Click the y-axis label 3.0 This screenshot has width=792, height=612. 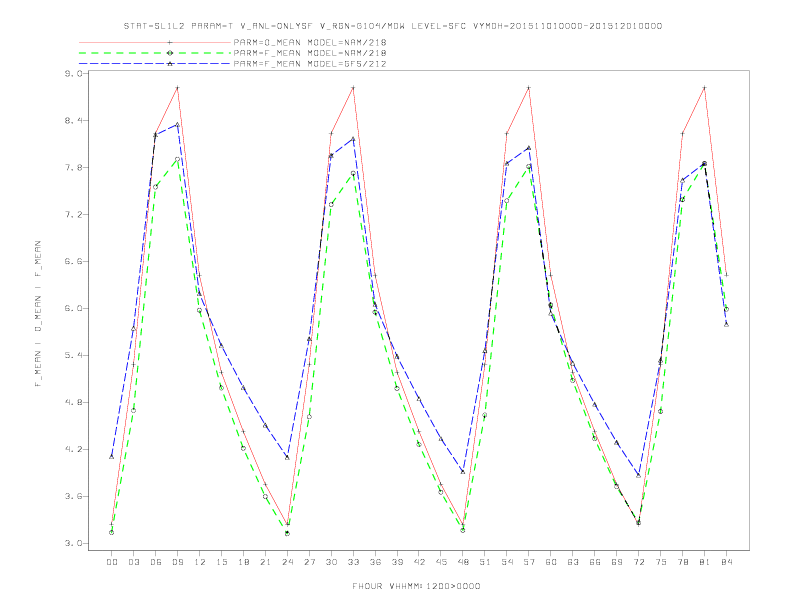click(73, 543)
